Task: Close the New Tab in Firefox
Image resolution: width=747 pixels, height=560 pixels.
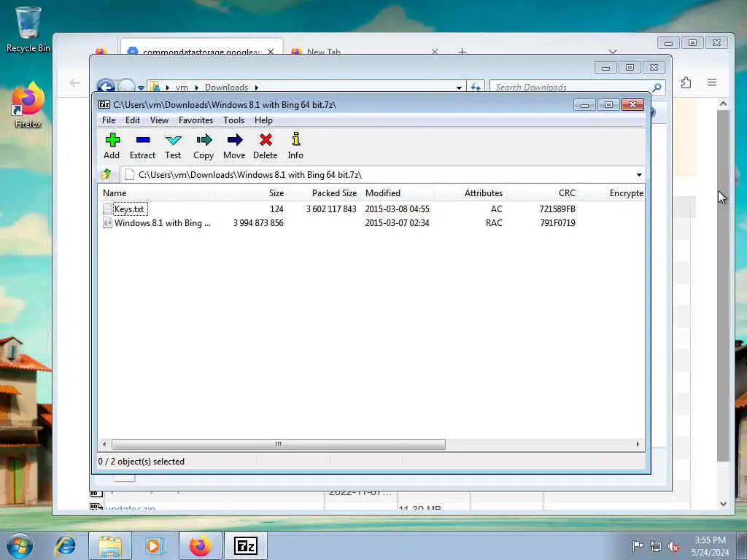Action: 435,52
